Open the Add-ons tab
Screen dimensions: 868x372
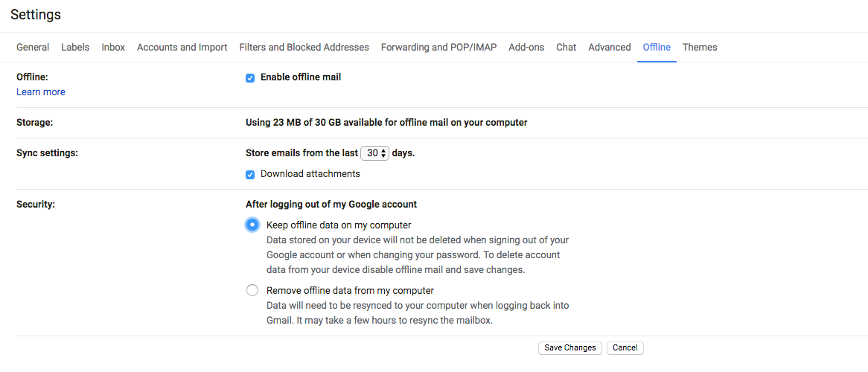526,48
